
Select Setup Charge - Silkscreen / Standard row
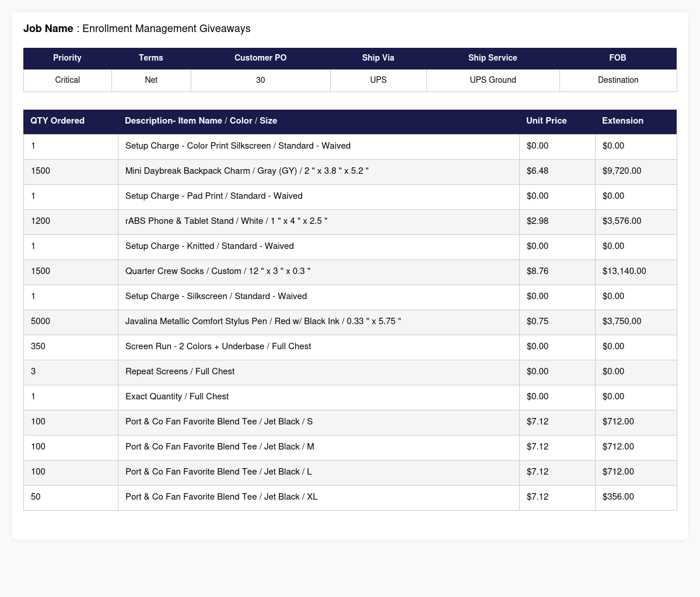coord(350,297)
